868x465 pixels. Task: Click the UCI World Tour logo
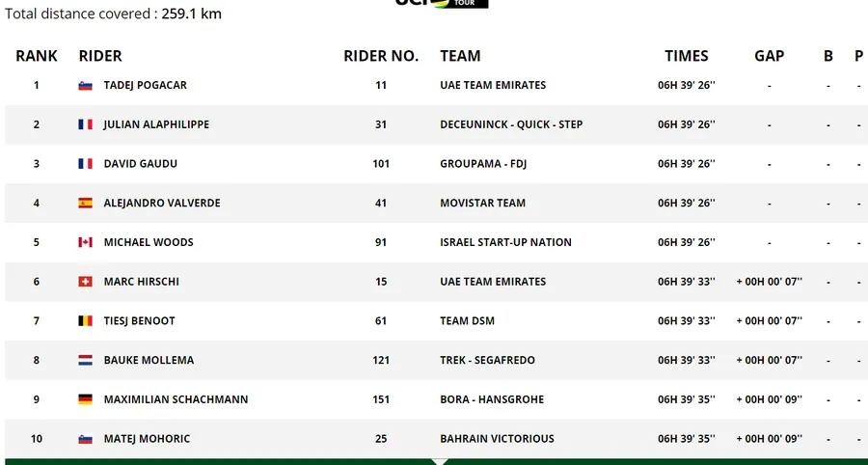(442, 3)
